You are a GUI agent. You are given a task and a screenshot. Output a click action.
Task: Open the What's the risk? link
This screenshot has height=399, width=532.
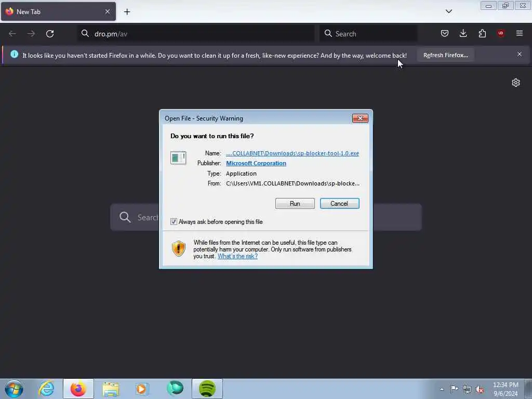pyautogui.click(x=237, y=256)
